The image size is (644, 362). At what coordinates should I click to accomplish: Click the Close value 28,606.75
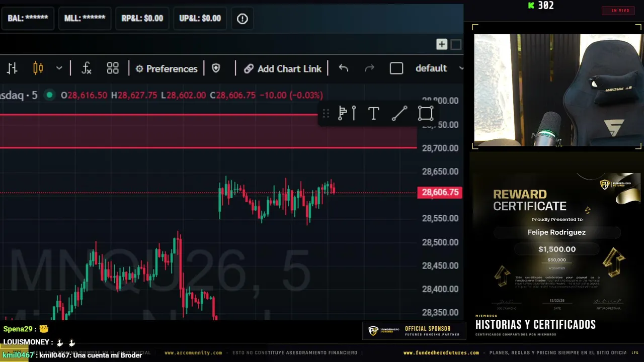(236, 95)
